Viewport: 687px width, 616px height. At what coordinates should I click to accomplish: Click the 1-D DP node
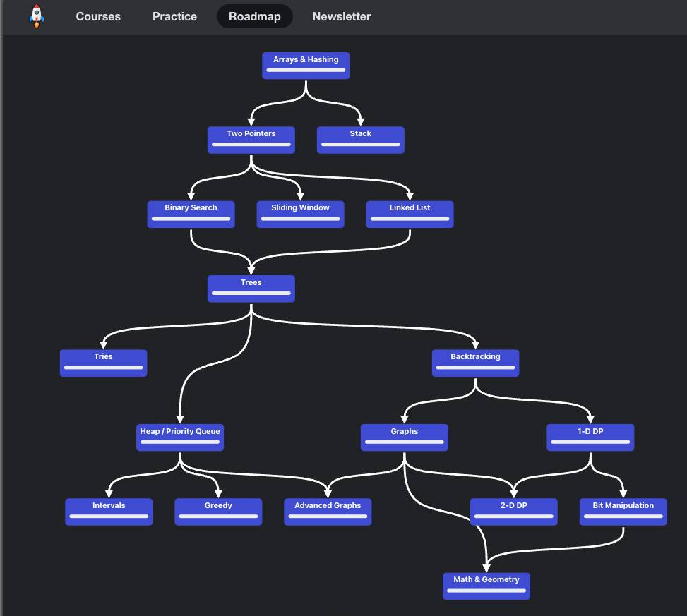coord(590,437)
